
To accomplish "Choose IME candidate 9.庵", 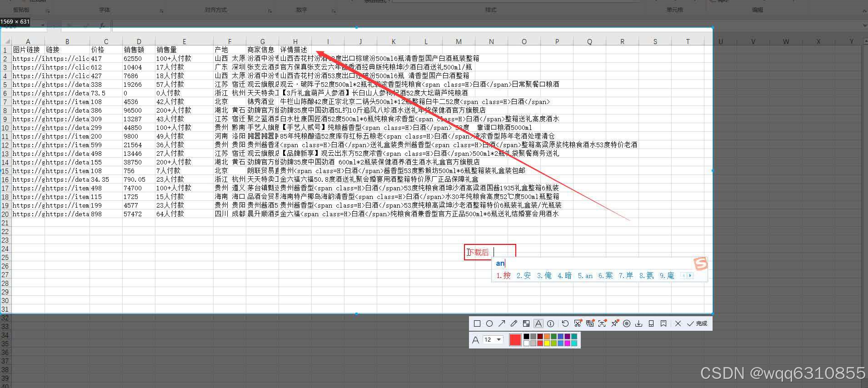I will (667, 275).
